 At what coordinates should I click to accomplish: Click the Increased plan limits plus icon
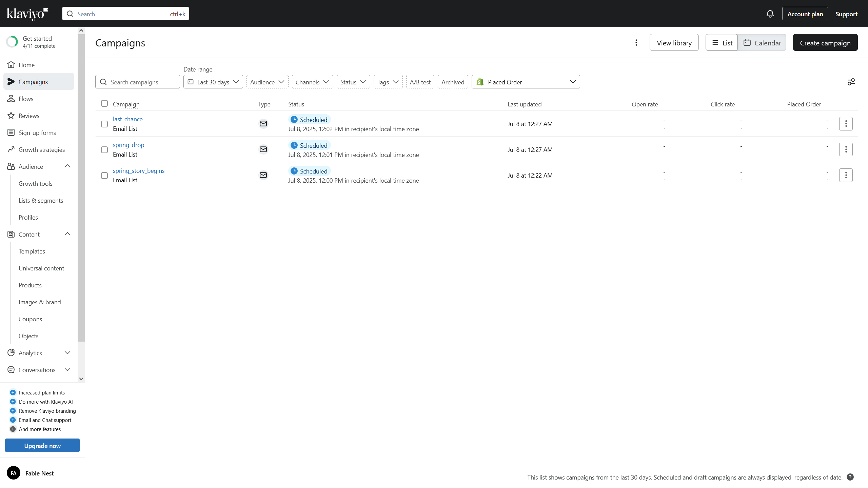point(13,392)
